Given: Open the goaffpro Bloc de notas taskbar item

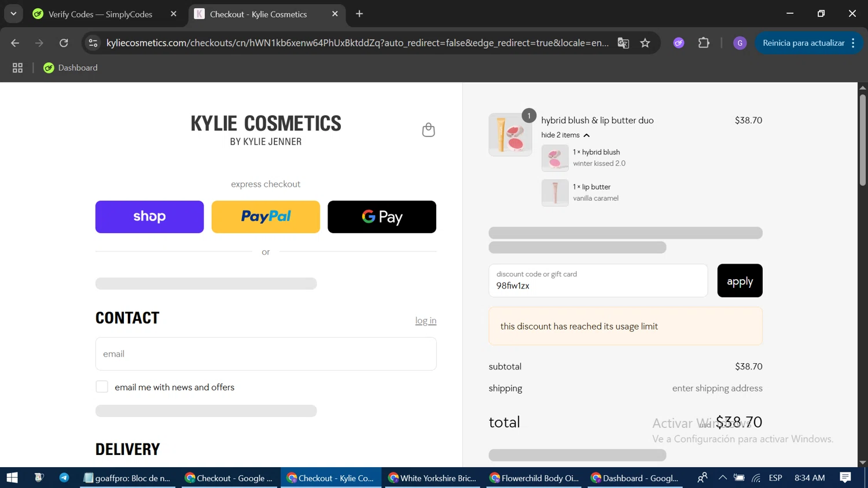Looking at the screenshot, I should pyautogui.click(x=128, y=478).
